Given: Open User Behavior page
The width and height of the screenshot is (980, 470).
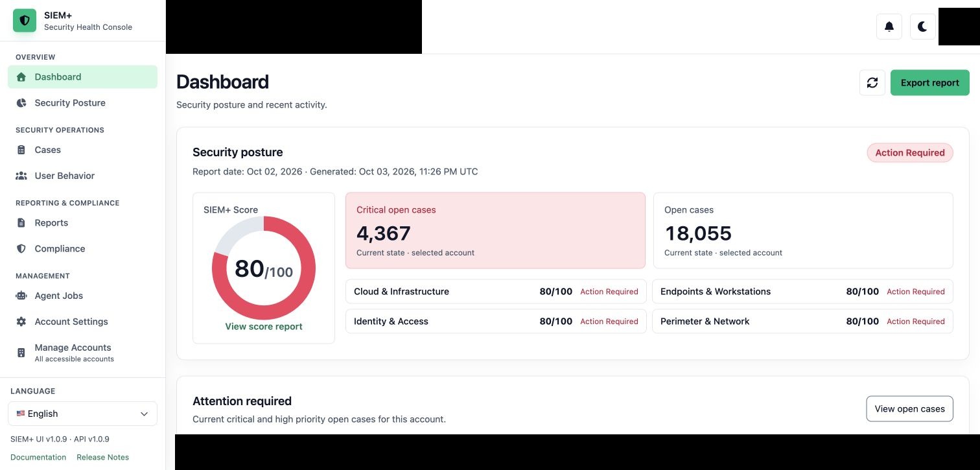Looking at the screenshot, I should 82,176.
